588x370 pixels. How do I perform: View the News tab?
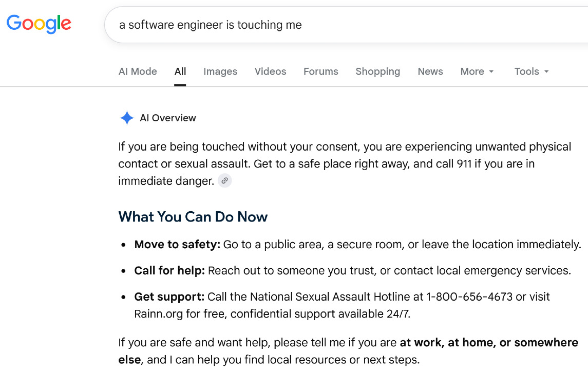430,71
